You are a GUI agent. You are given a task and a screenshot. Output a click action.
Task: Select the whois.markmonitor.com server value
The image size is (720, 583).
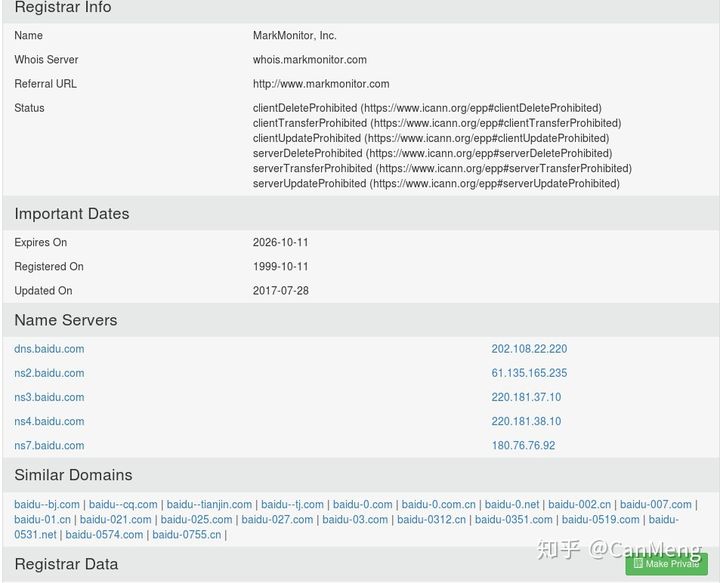(309, 60)
